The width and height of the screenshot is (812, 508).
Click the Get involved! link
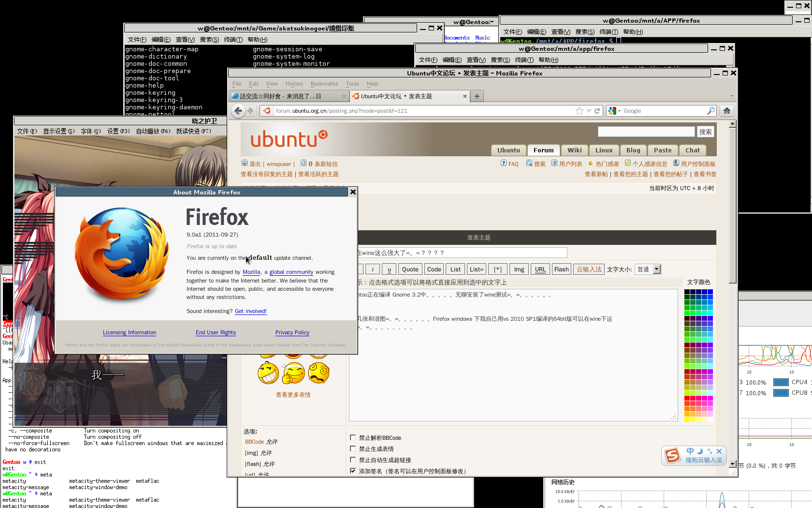250,311
